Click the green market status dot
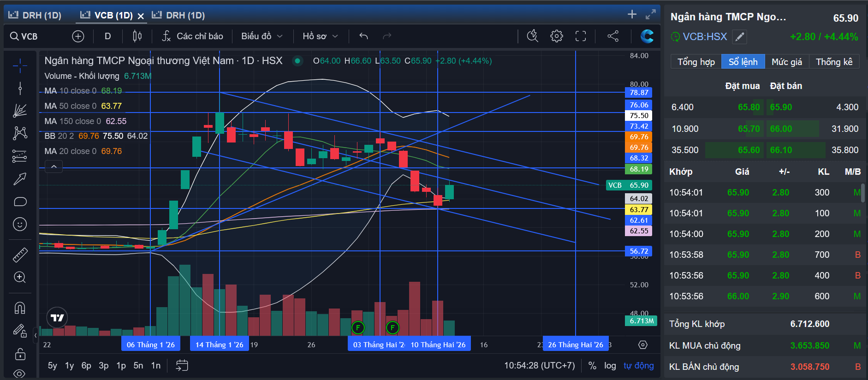 click(x=297, y=61)
